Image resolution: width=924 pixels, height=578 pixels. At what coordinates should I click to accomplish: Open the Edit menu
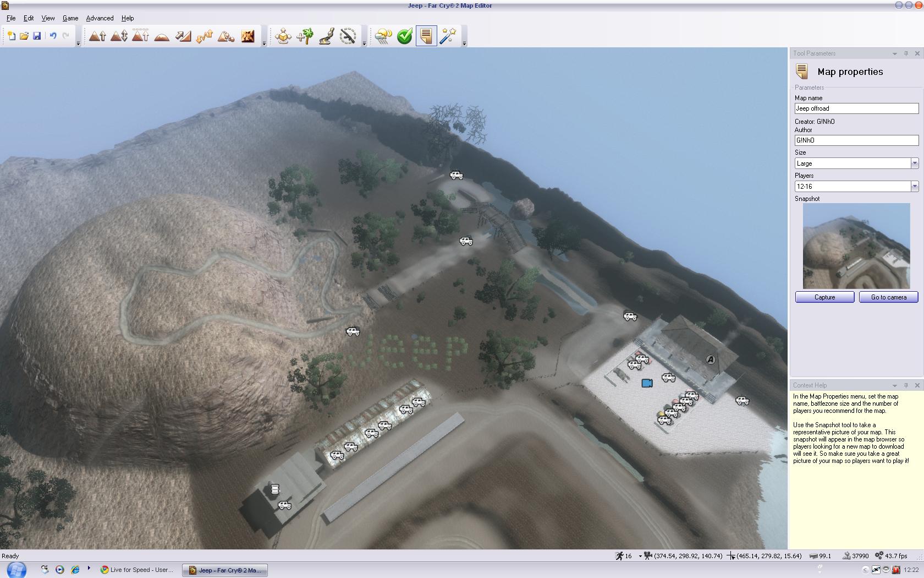tap(29, 18)
